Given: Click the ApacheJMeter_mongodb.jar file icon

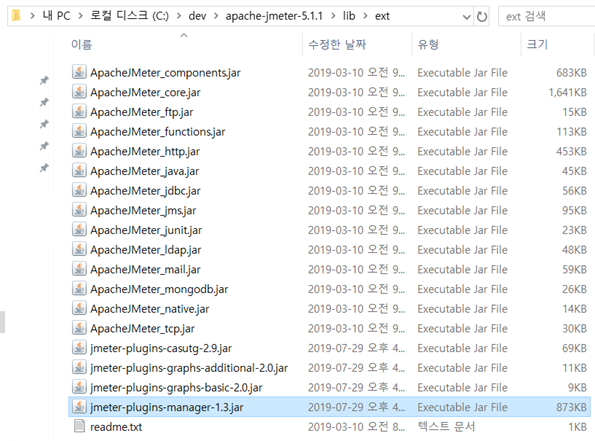Looking at the screenshot, I should click(79, 289).
